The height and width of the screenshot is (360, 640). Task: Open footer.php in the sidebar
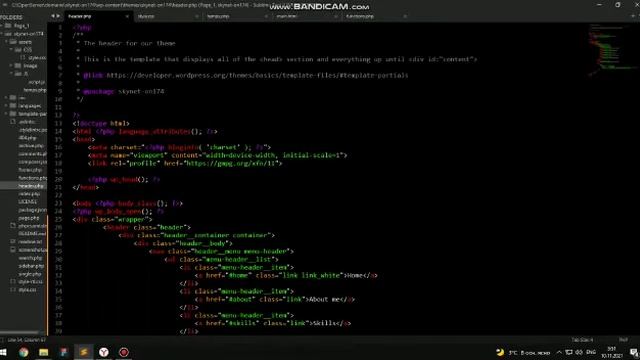30,170
